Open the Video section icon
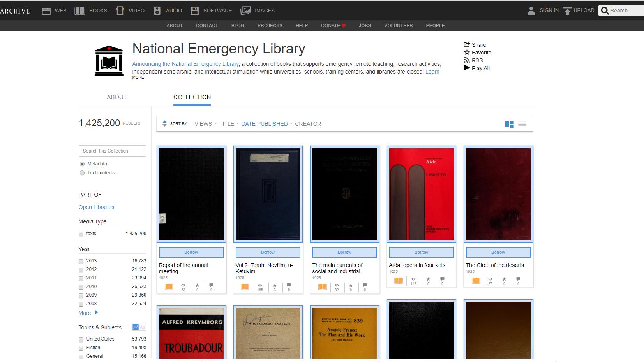The image size is (644, 362). pos(120,11)
